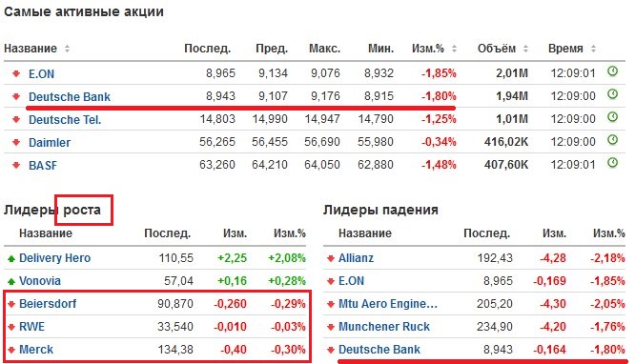The height and width of the screenshot is (364, 635).
Task: Open the Munchener Ruck link
Action: pos(384,326)
